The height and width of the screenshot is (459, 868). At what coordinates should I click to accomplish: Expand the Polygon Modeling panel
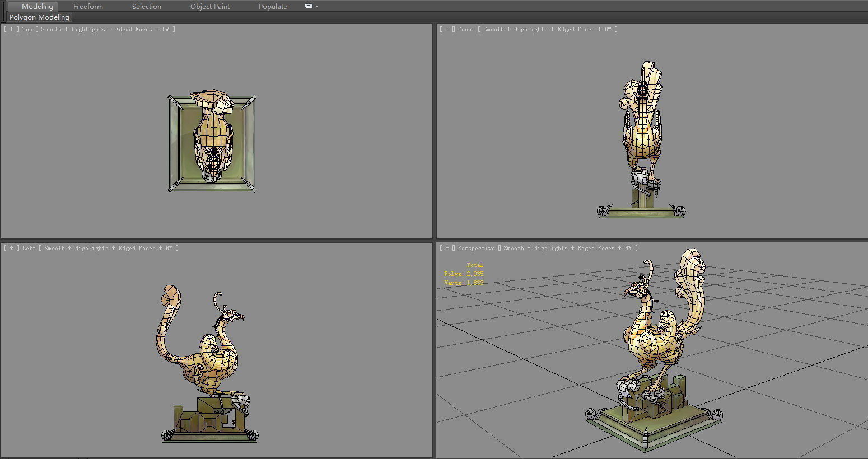click(39, 17)
